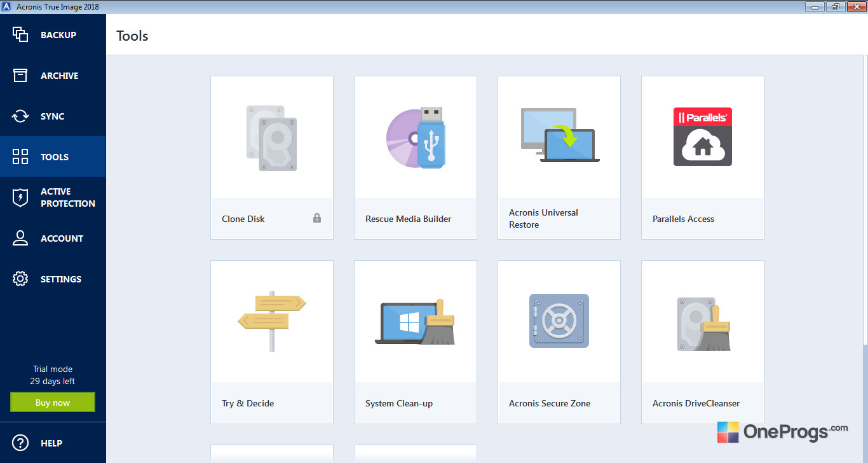The width and height of the screenshot is (868, 463).
Task: Click the Acronis logo in title bar
Action: 8,6
